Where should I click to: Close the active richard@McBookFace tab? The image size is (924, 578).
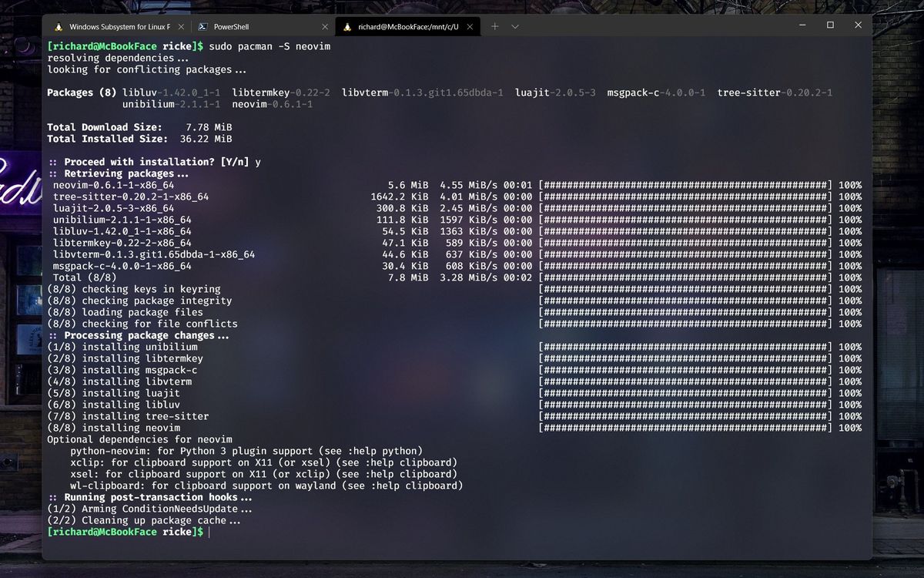coord(471,25)
